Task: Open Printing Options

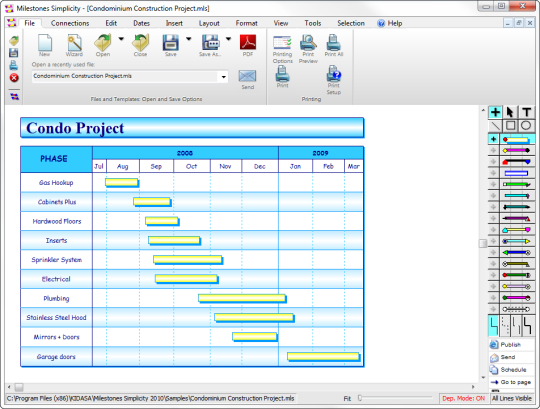Action: coord(282,43)
